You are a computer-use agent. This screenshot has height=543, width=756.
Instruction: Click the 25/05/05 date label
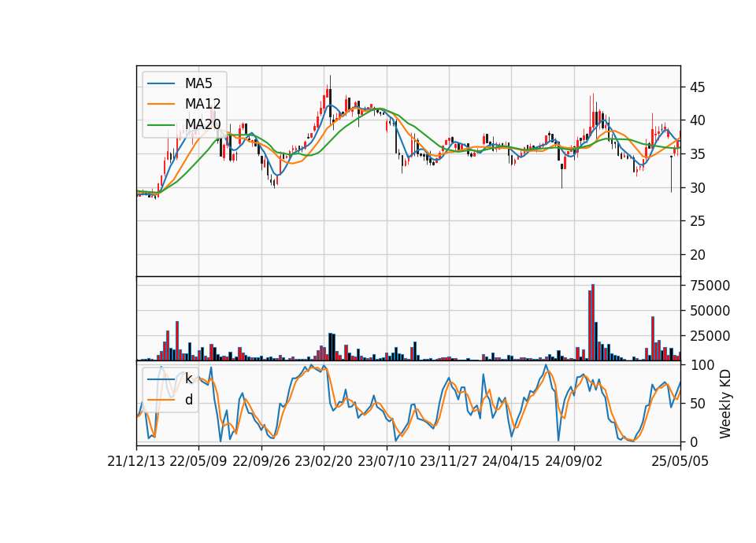coord(680,461)
